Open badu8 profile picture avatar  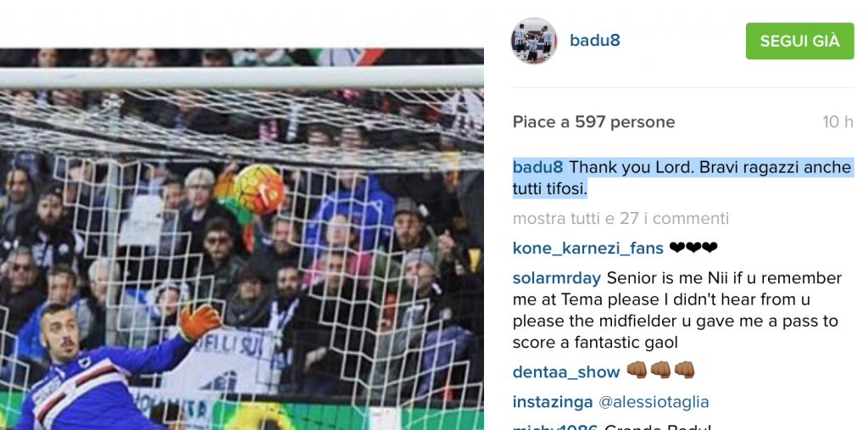534,41
